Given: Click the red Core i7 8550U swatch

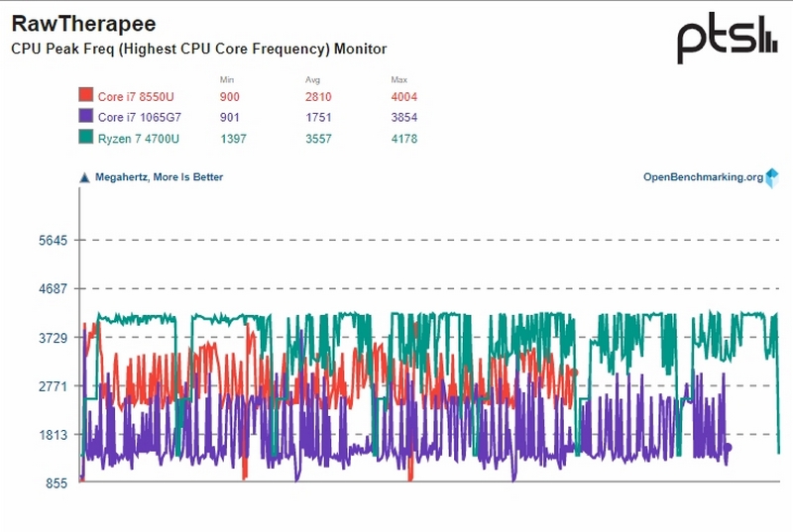Looking at the screenshot, I should point(86,95).
